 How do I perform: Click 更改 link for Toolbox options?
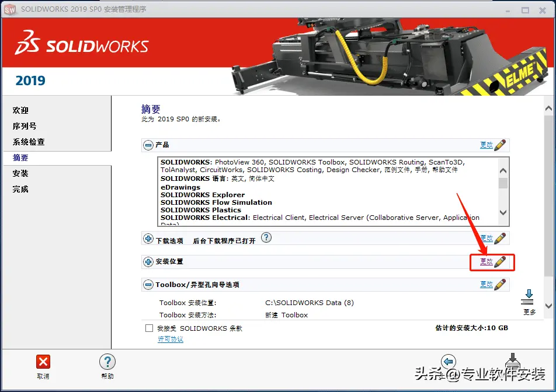[x=486, y=284]
